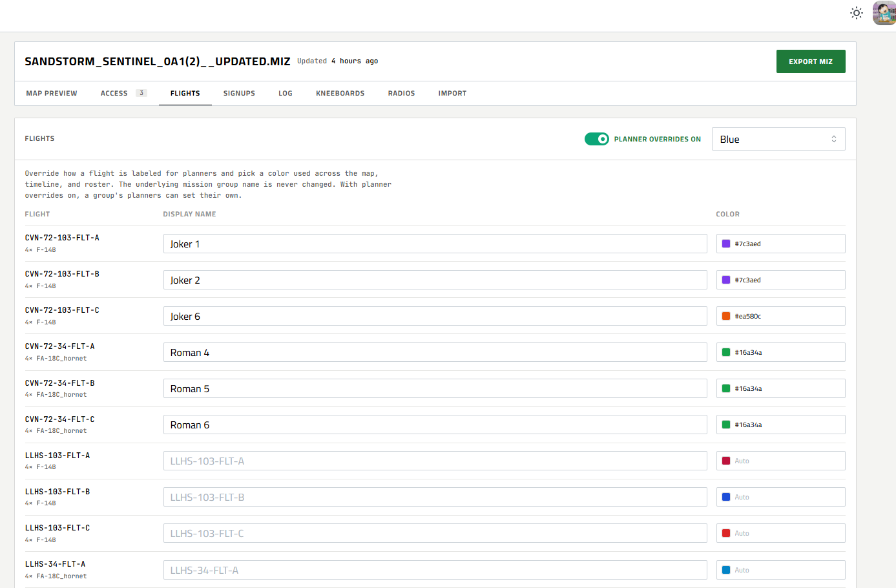Open green color swatch for CVN-72-34-FLT-B

click(726, 388)
